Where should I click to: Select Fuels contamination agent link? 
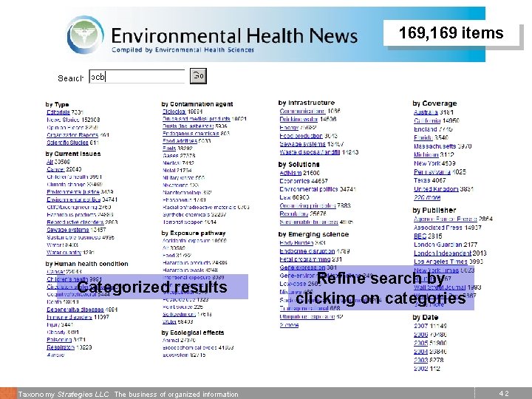click(x=169, y=149)
